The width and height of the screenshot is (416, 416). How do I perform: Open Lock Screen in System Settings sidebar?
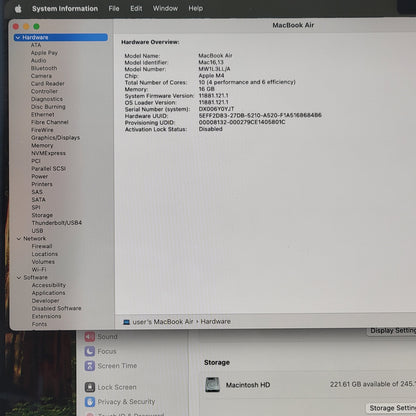coord(111,387)
